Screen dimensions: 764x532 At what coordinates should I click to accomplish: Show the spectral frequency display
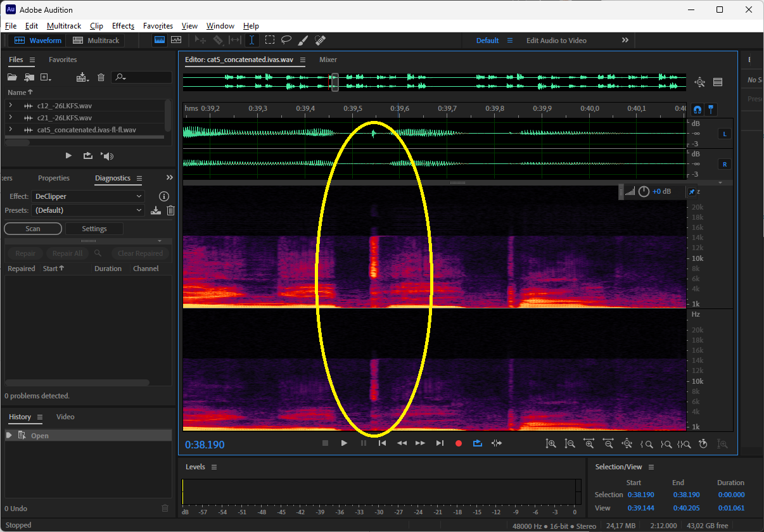point(160,40)
